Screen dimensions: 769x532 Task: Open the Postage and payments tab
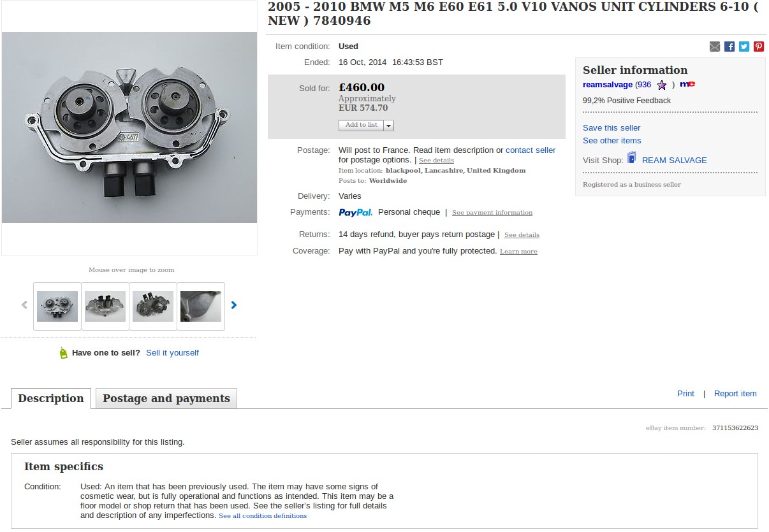(x=166, y=398)
